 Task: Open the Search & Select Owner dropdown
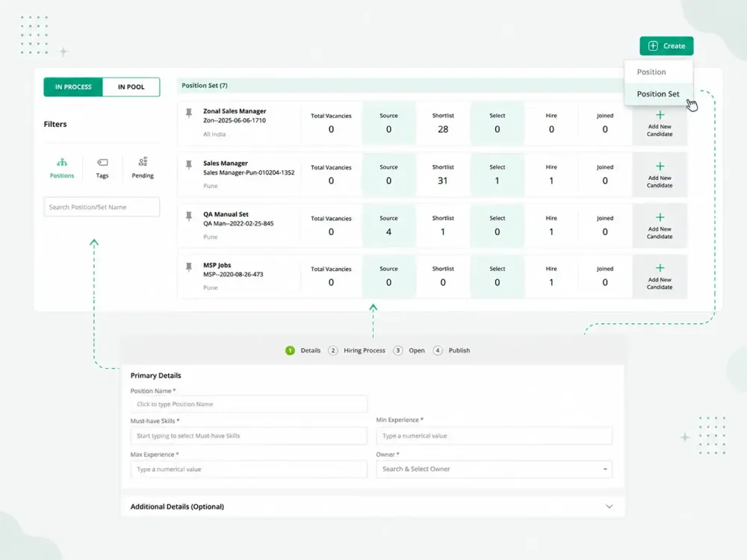[x=494, y=469]
